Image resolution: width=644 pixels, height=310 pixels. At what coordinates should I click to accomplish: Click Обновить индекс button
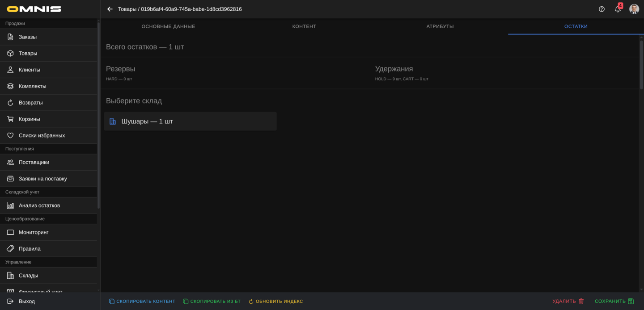point(275,302)
